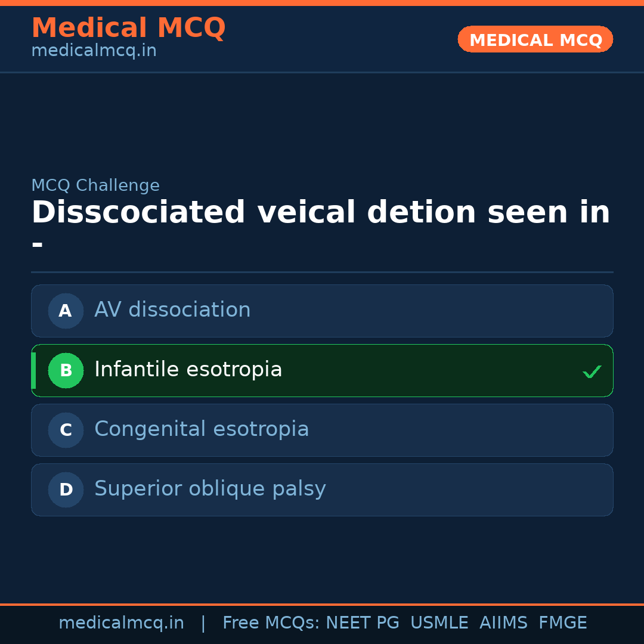Click the green checkmark on Infantile esotropia

pyautogui.click(x=592, y=371)
